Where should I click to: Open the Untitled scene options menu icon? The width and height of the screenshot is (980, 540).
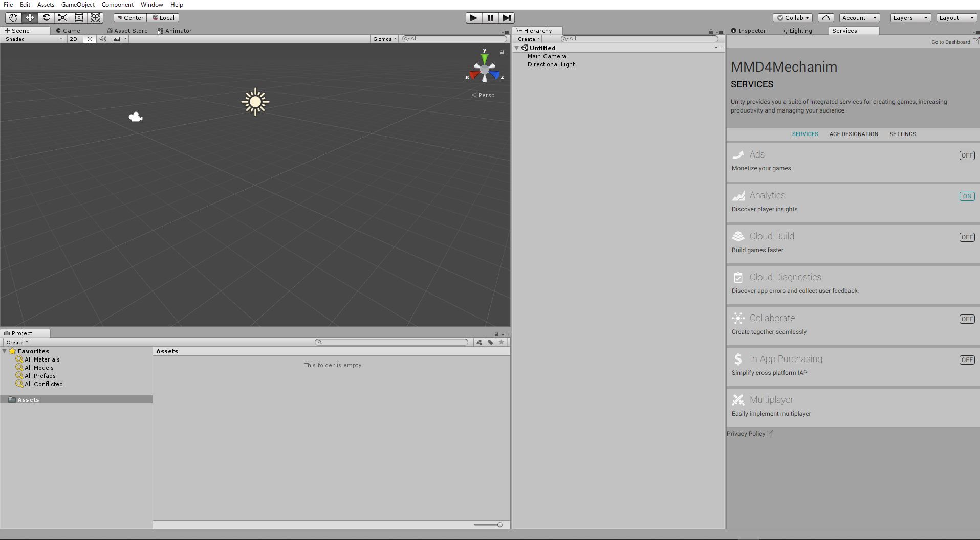[x=718, y=48]
